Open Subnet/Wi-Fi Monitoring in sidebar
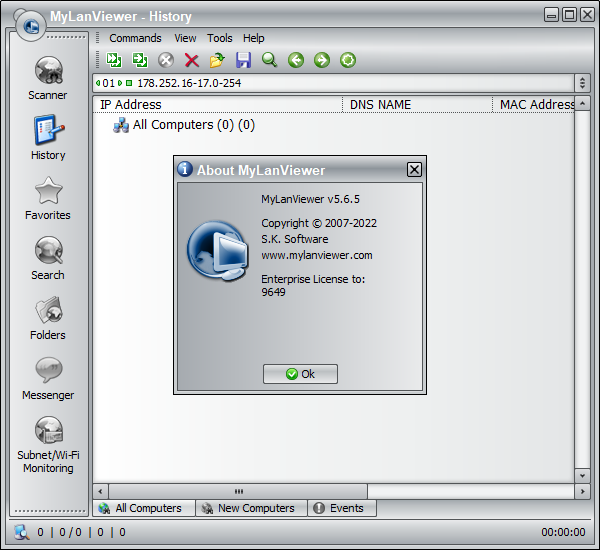 tap(48, 445)
